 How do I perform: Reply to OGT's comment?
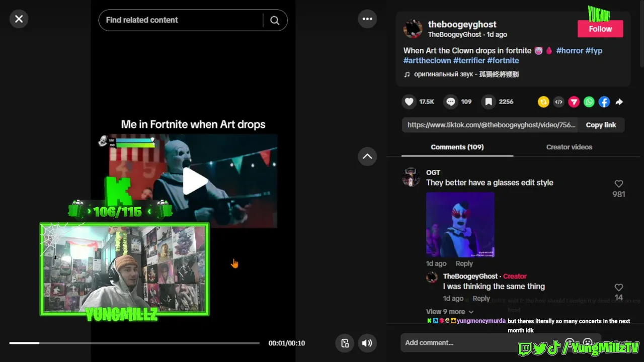[x=464, y=263]
